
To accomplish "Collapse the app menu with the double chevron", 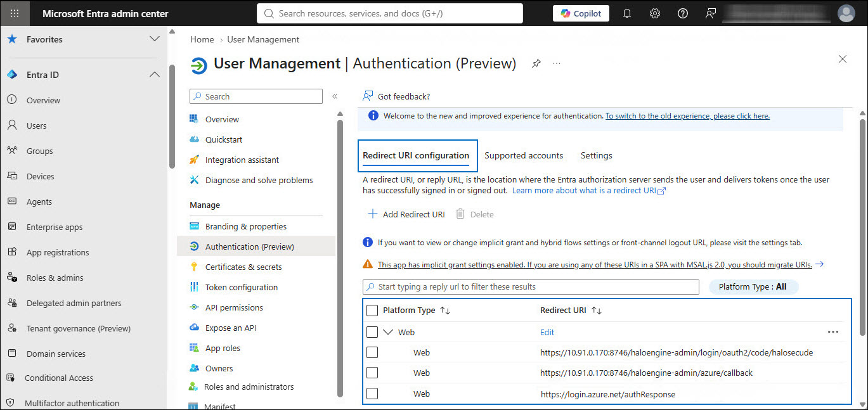I will point(335,96).
